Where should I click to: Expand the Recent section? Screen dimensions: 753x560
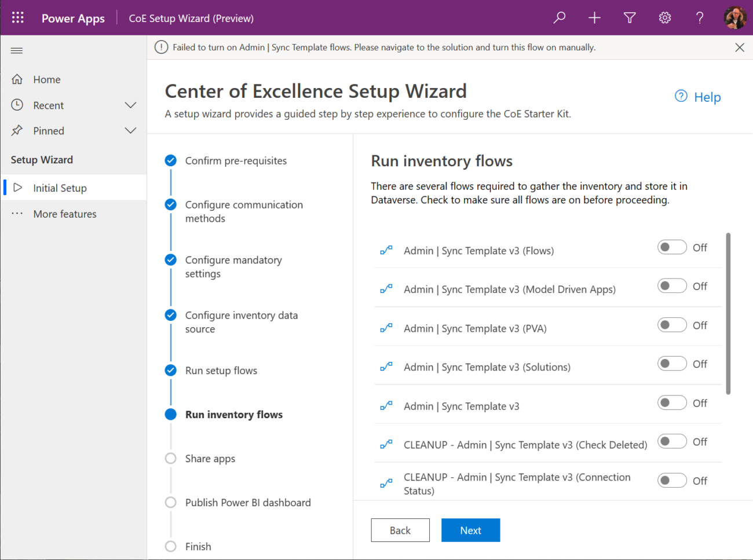click(131, 105)
